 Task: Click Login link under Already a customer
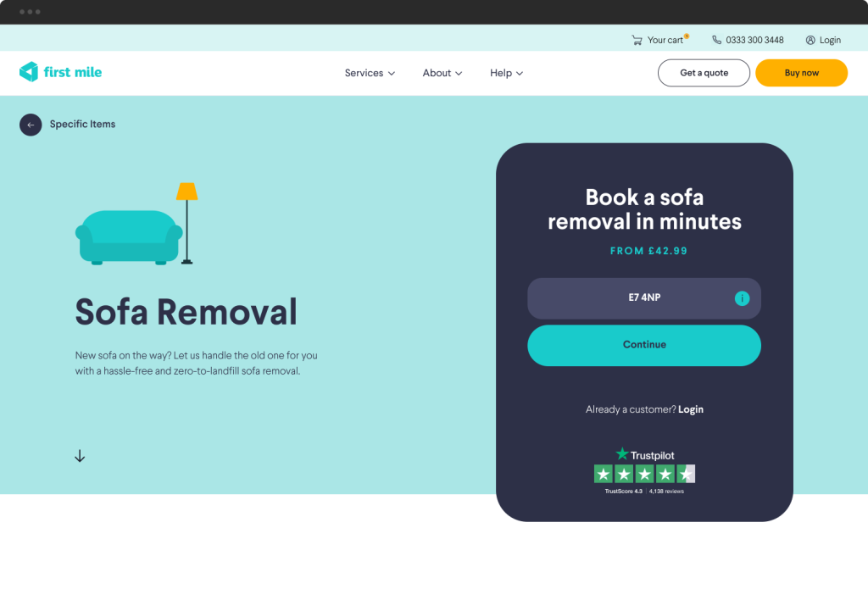point(691,409)
